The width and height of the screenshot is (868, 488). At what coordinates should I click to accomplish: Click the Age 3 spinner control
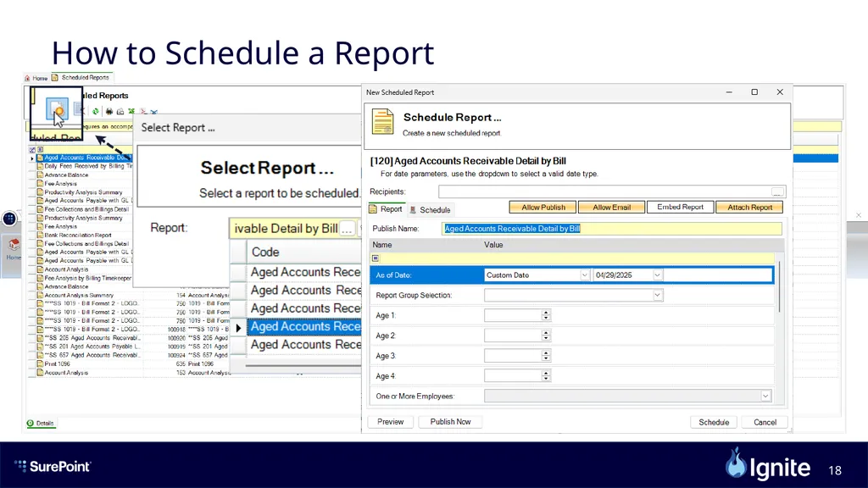coord(546,356)
